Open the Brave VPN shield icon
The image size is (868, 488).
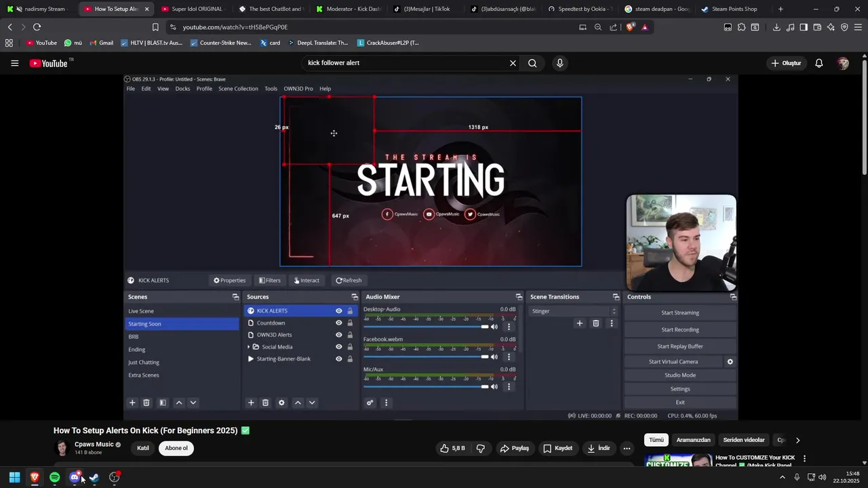point(844,27)
